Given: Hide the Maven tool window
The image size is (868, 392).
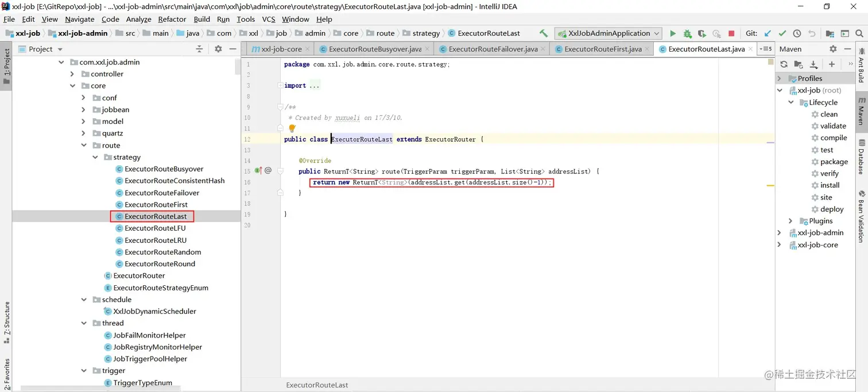Looking at the screenshot, I should (848, 49).
